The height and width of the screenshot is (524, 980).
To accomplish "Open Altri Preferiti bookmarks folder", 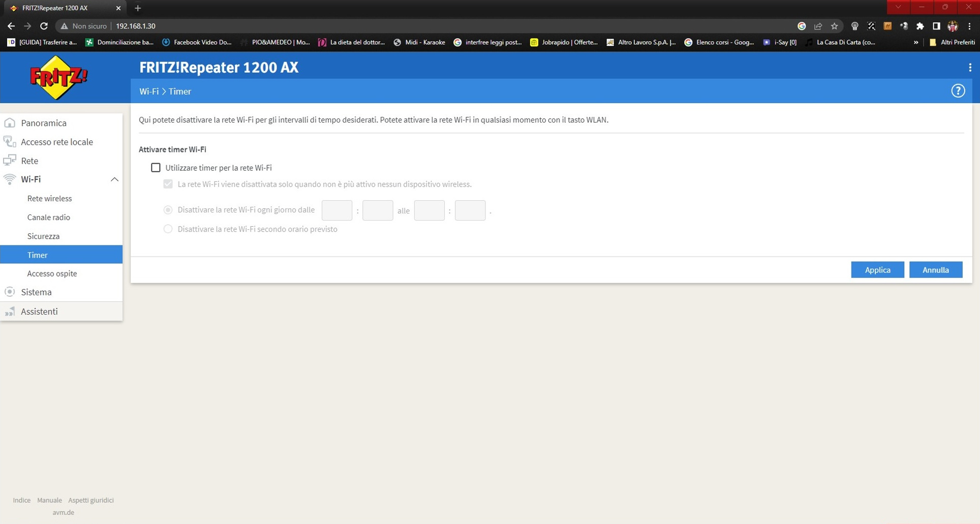I will [x=952, y=42].
